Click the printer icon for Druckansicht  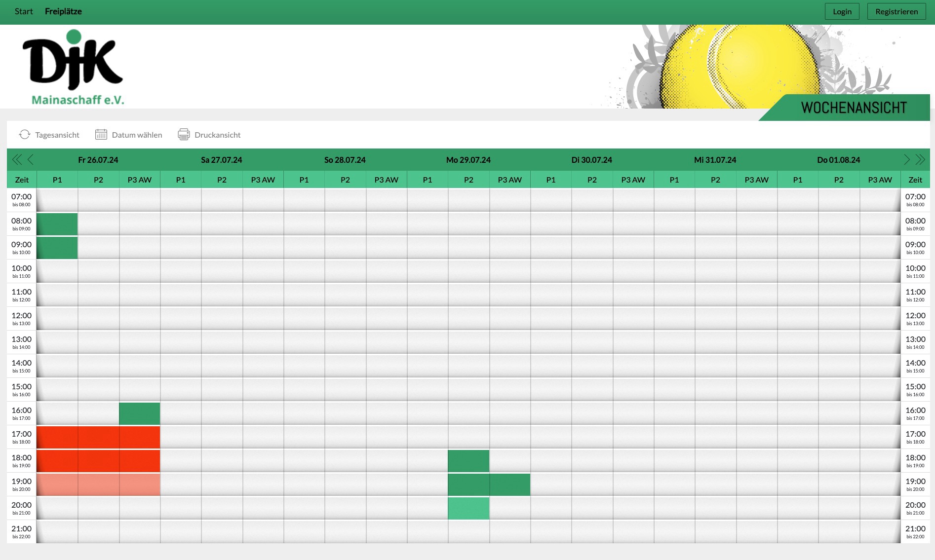tap(184, 135)
